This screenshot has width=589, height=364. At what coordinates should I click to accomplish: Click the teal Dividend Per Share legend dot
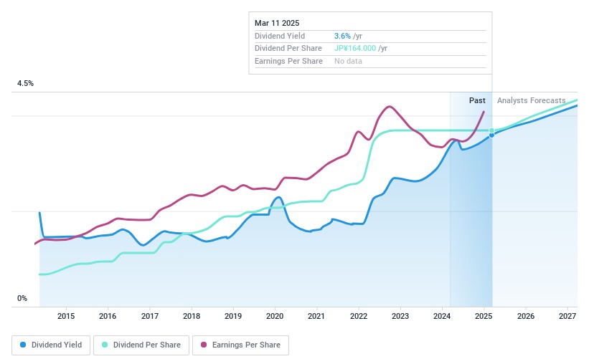[x=105, y=345]
